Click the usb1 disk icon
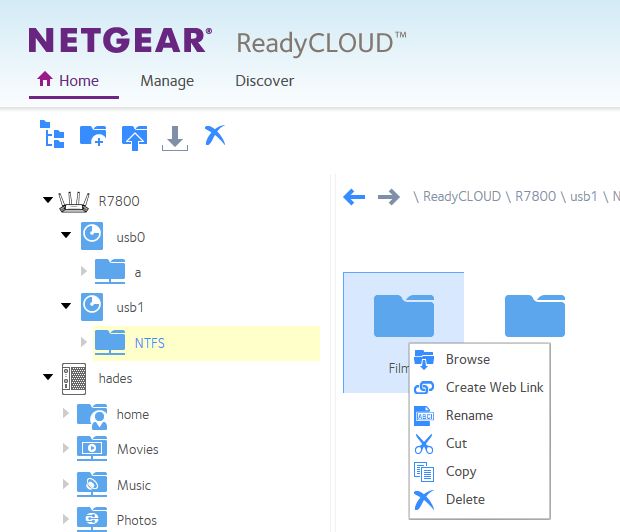Image resolution: width=620 pixels, height=532 pixels. pos(92,307)
